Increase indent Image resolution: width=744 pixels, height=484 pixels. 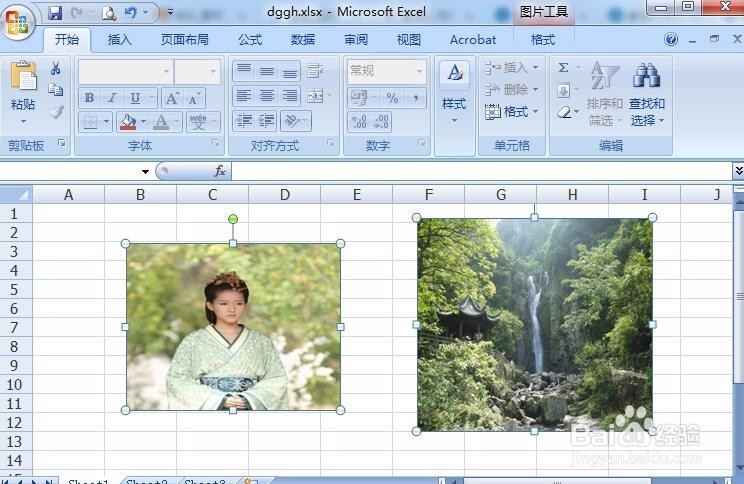click(267, 121)
